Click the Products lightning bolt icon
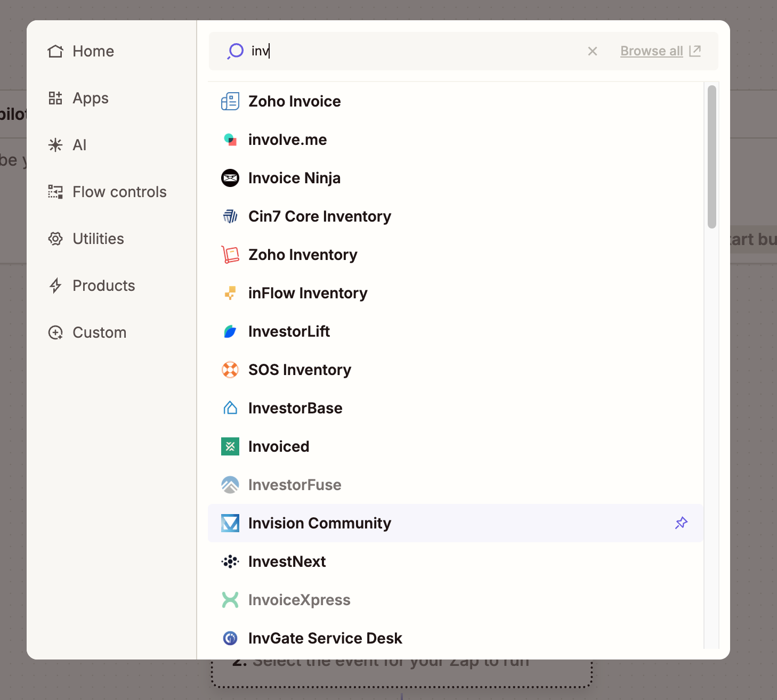This screenshot has width=777, height=700. click(x=55, y=286)
